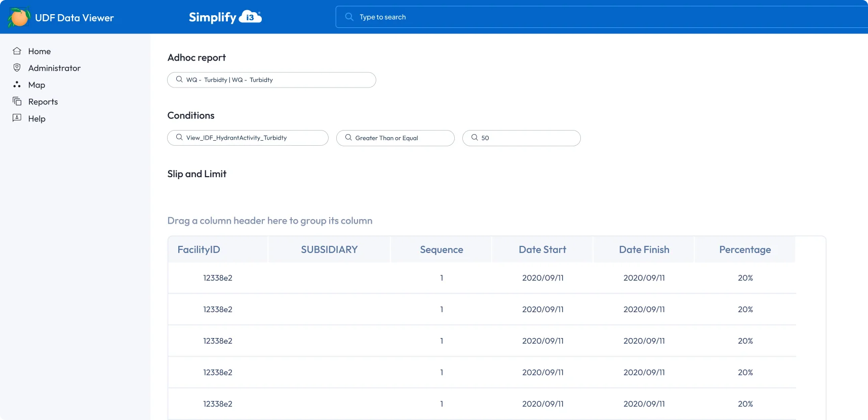Select the first 12338e2 table row
Viewport: 868px width, 420px height.
(218, 278)
